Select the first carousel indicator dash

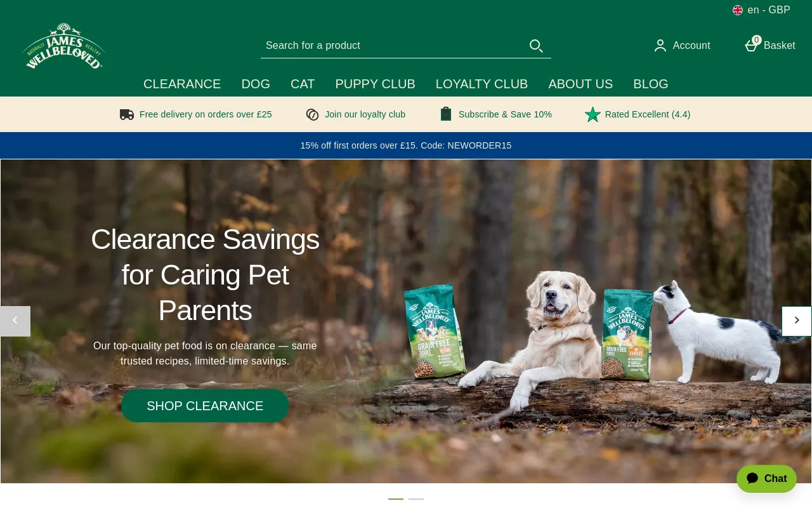point(396,499)
